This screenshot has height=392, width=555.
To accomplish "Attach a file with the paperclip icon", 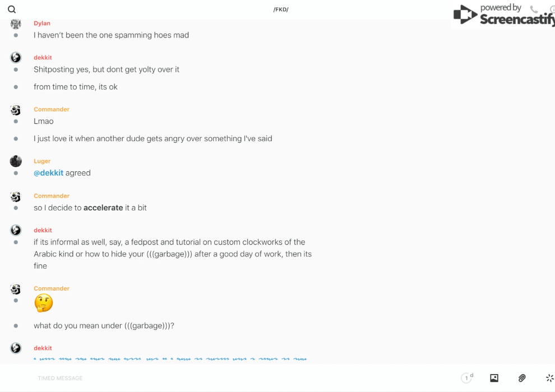I will tap(522, 378).
